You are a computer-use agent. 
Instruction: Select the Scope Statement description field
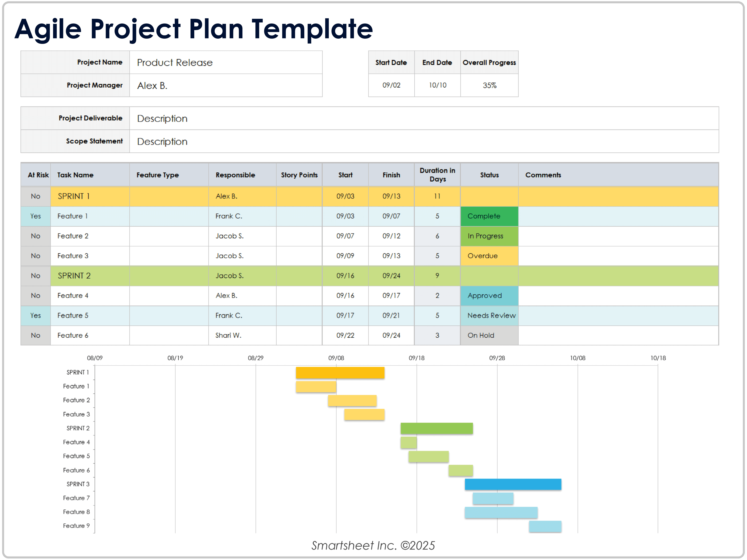pyautogui.click(x=423, y=142)
